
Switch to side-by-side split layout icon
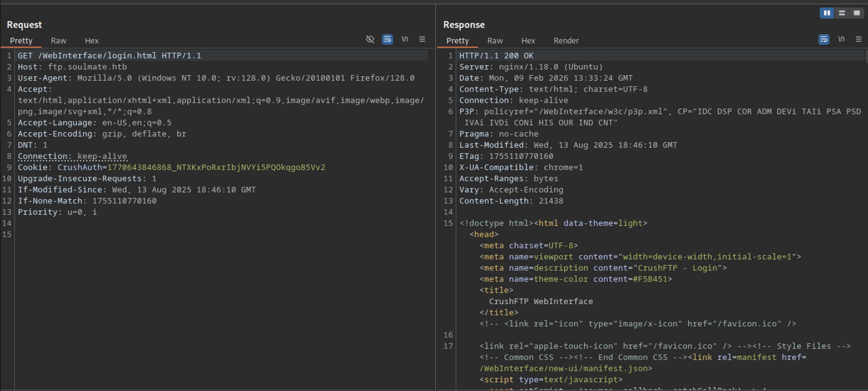(827, 13)
